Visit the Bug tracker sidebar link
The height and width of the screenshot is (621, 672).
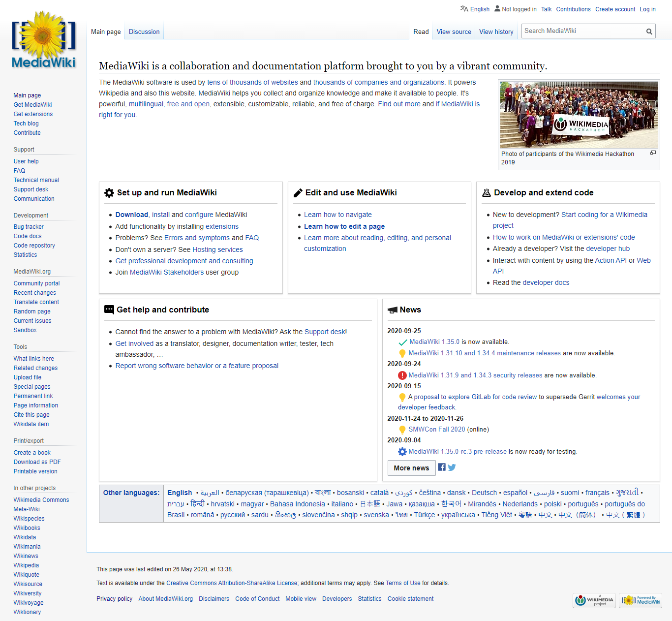tap(29, 226)
